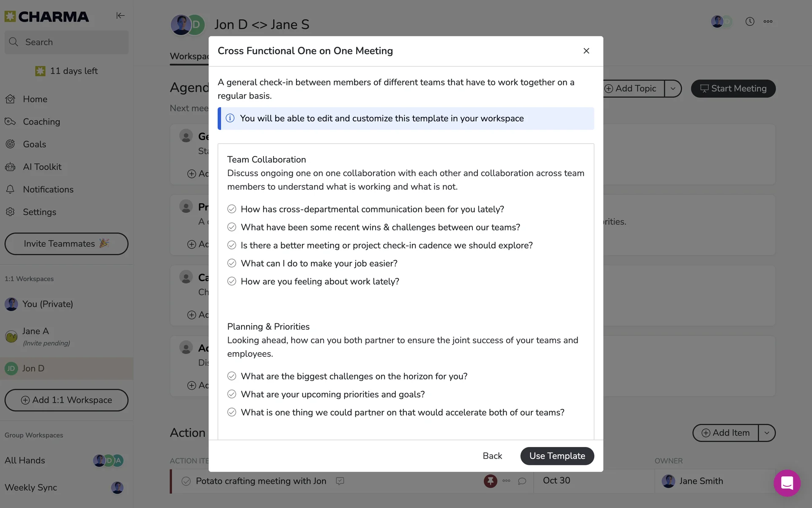This screenshot has height=508, width=812.
Task: Open the meeting history clock icon
Action: click(x=749, y=22)
